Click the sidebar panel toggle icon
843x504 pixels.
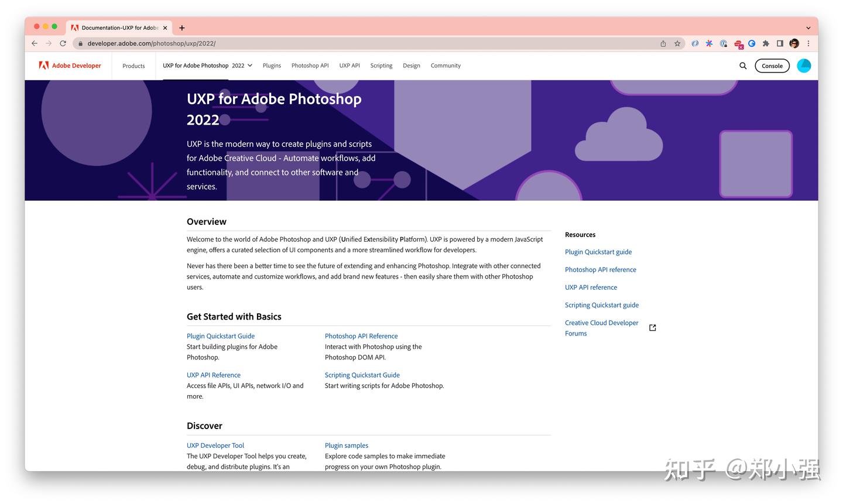[x=780, y=43]
